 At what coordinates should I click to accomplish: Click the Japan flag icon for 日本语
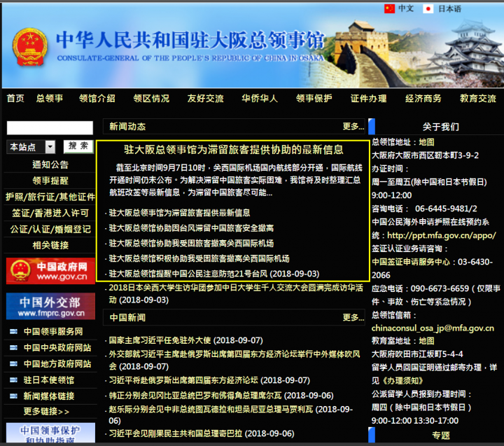pyautogui.click(x=428, y=8)
